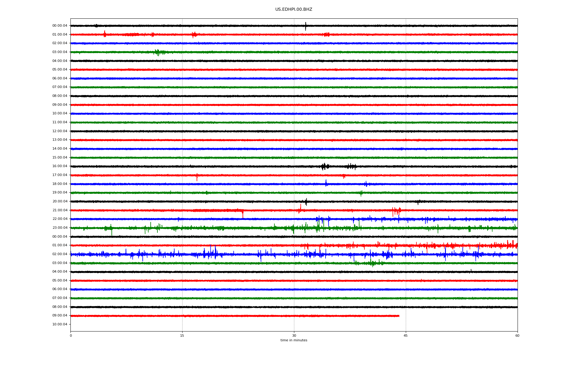
Task: Select the 23:00:04 row time label
Action: click(x=60, y=228)
